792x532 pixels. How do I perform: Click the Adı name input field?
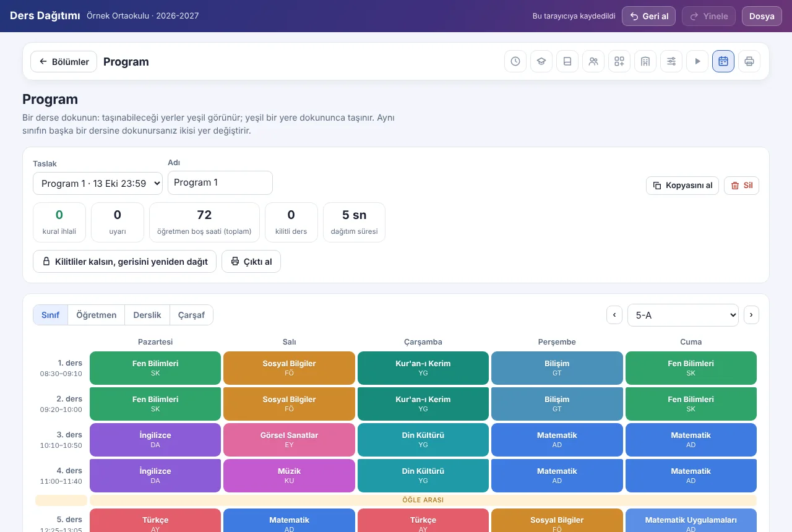tap(220, 182)
